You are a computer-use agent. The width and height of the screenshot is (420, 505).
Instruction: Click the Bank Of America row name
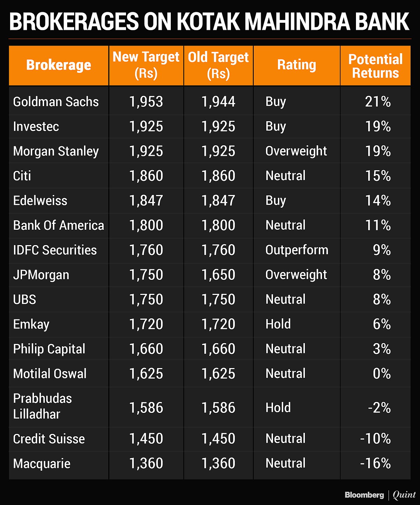[x=58, y=226]
